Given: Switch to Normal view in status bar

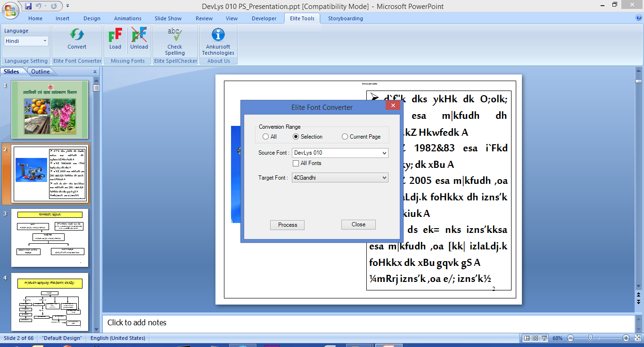Looking at the screenshot, I should 527,338.
